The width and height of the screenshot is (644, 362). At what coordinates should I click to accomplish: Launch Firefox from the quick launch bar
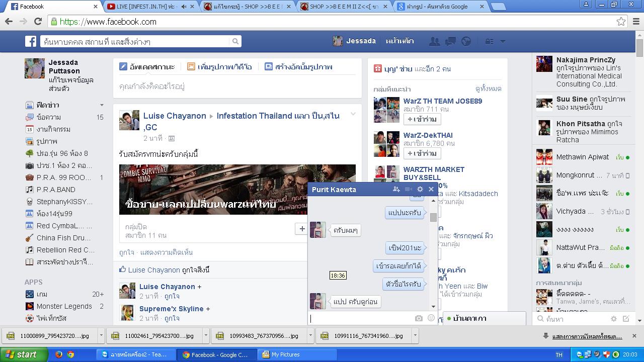click(x=58, y=354)
